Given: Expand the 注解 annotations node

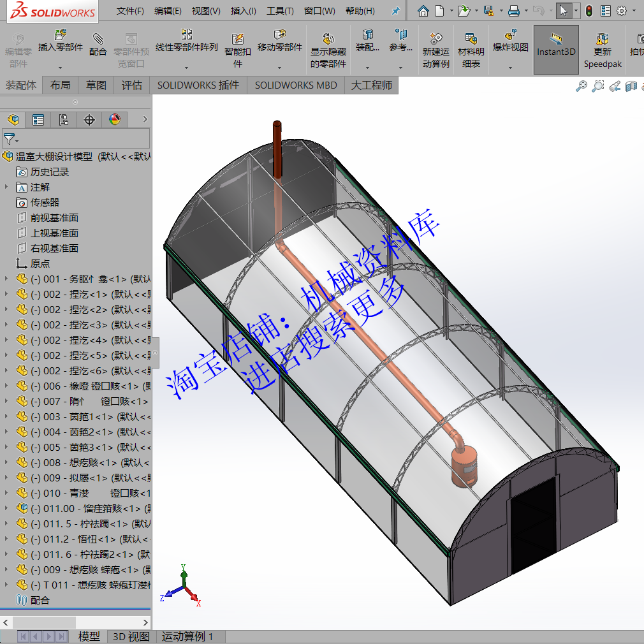Looking at the screenshot, I should (6, 187).
